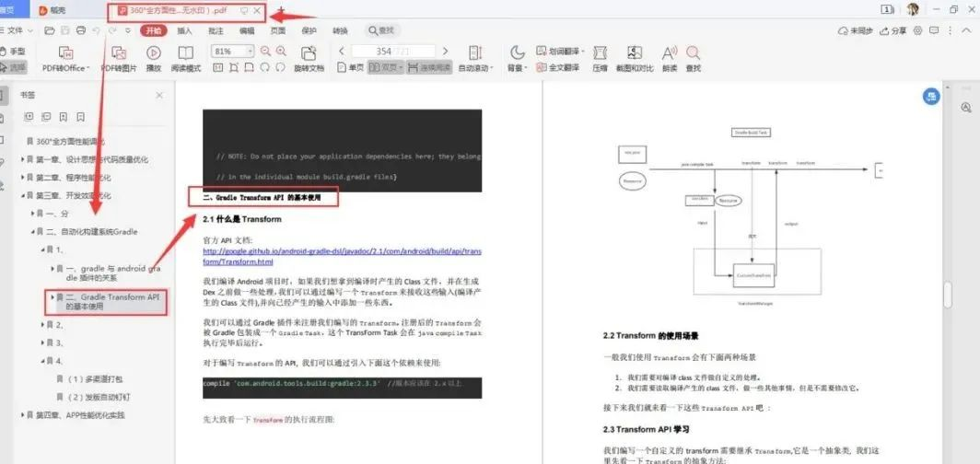Collapse the ribbon with top-right chevron
Image resolution: width=980 pixels, height=464 pixels.
click(x=966, y=30)
